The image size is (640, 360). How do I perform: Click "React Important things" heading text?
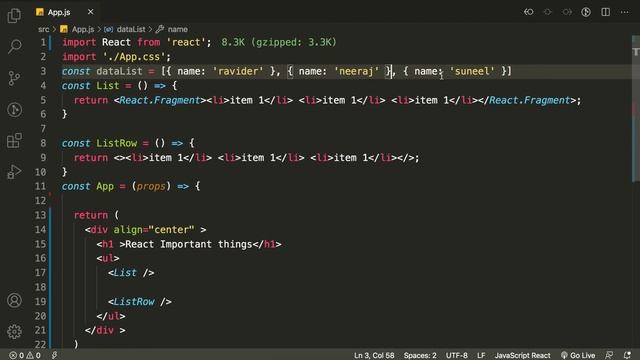pyautogui.click(x=189, y=244)
